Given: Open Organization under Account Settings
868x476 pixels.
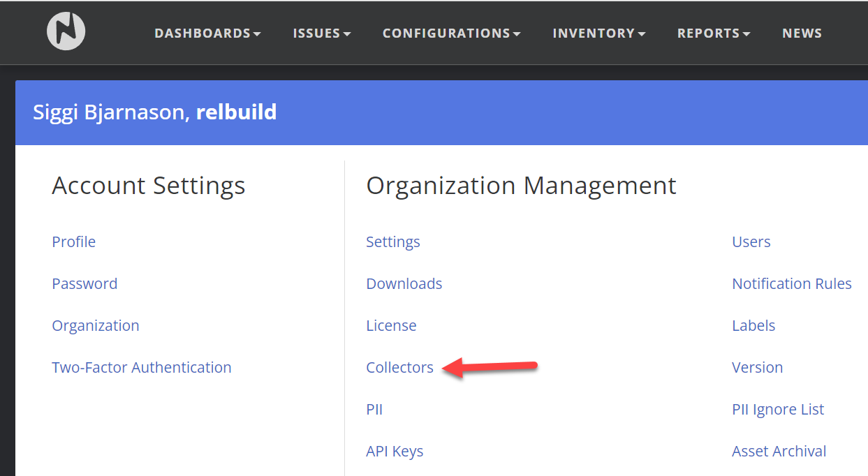Looking at the screenshot, I should point(96,326).
